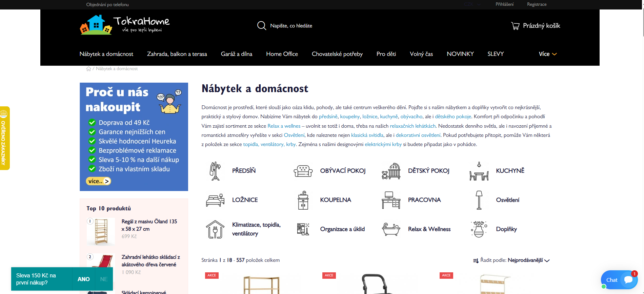The image size is (644, 294).
Task: Open NOVINKY menu item
Action: pos(460,54)
